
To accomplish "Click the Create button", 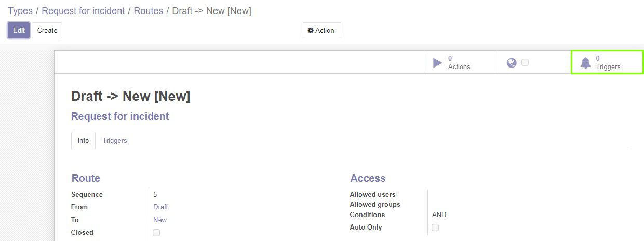I will pyautogui.click(x=47, y=30).
